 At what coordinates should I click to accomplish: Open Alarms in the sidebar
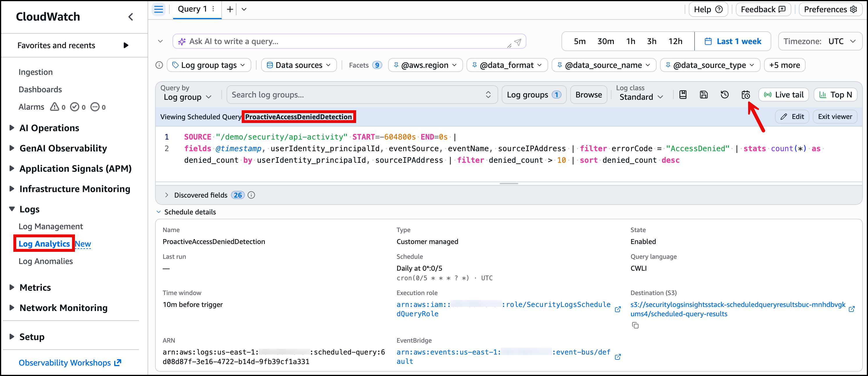[31, 107]
